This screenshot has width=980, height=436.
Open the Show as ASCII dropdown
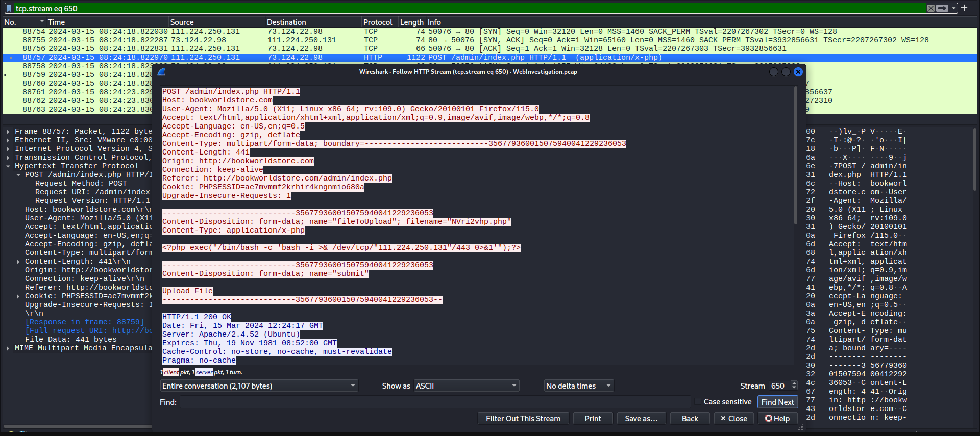(x=467, y=386)
